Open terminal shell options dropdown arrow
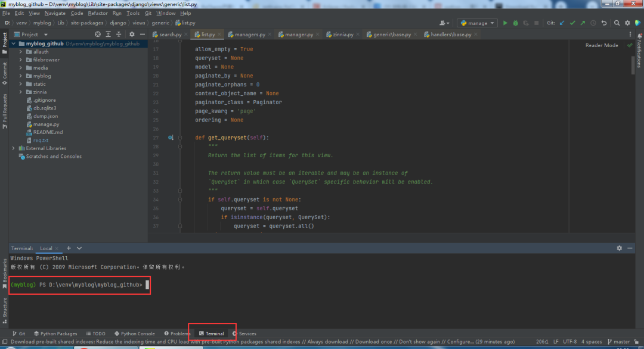 coord(79,248)
